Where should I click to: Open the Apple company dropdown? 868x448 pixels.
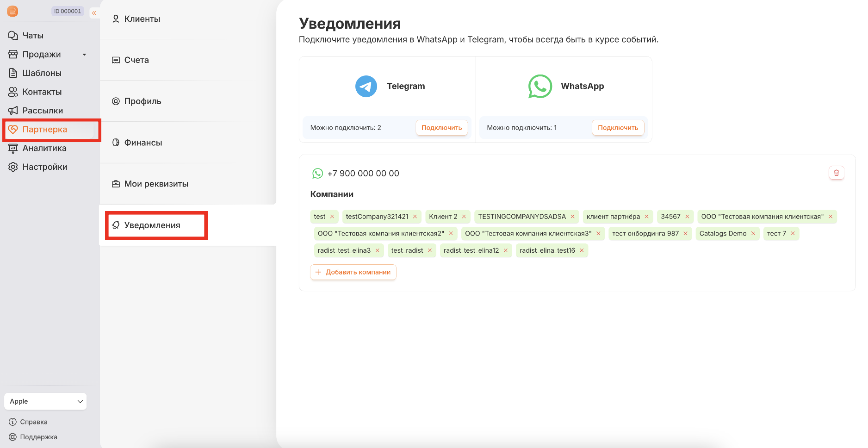point(45,401)
